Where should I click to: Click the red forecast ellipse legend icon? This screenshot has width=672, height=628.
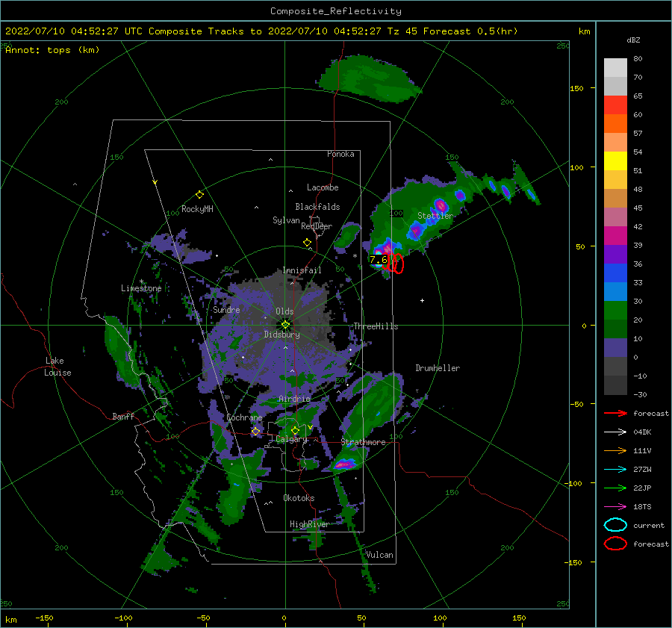(615, 544)
